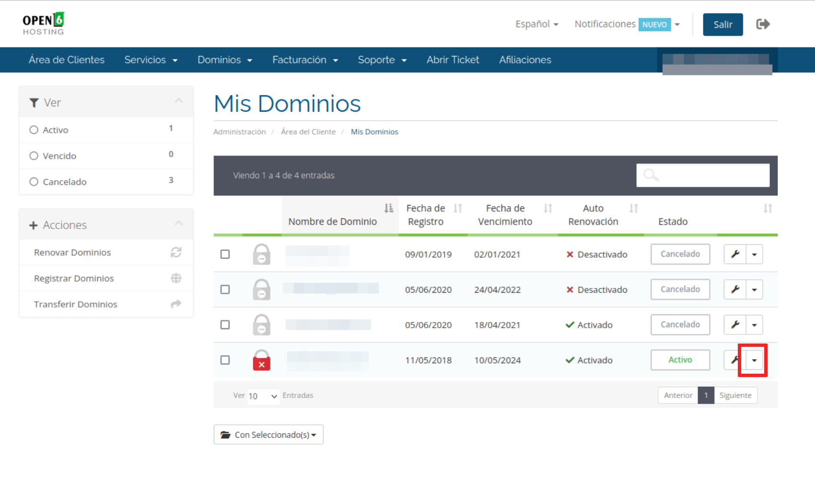Sort by Fecha de Registro column icon
815x504 pixels.
458,208
